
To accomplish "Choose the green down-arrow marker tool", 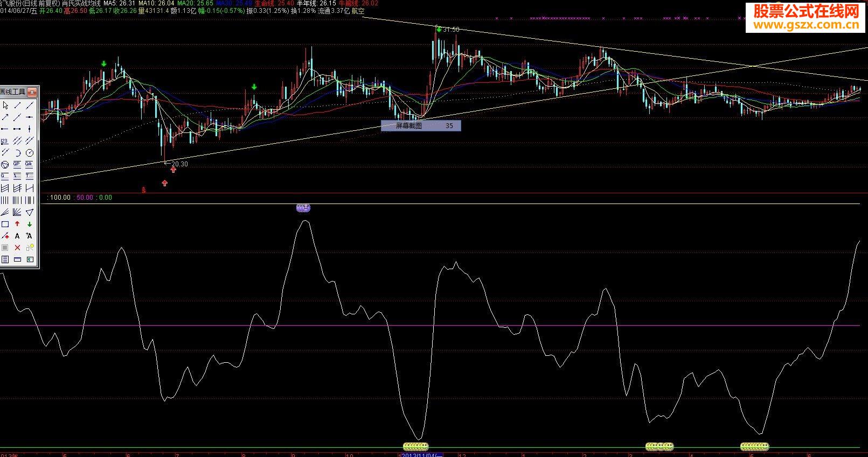I will [30, 224].
